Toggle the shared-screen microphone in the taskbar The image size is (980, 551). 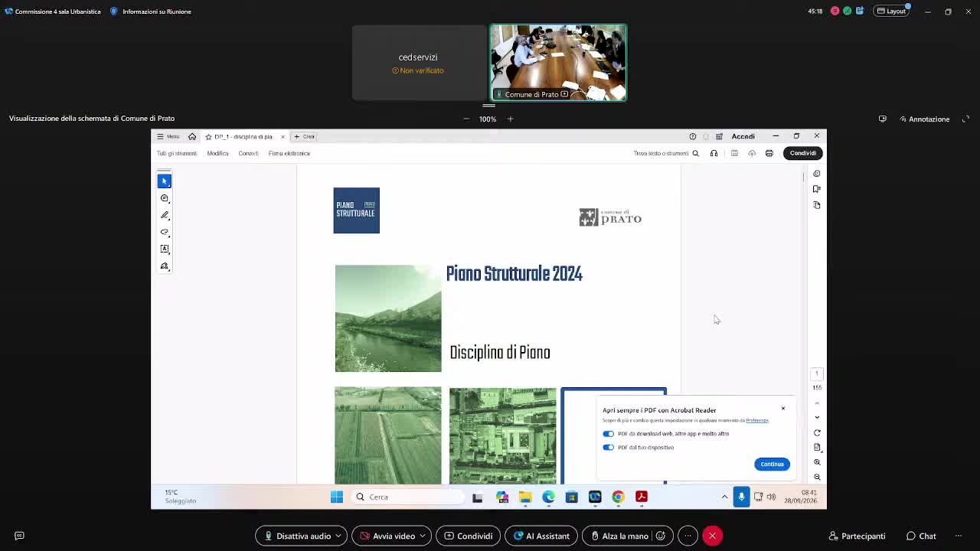coord(741,497)
